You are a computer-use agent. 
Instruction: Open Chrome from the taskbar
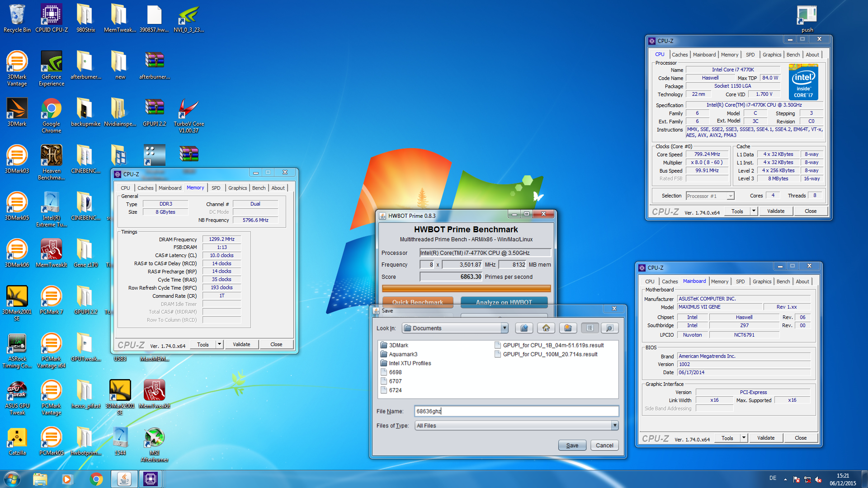[x=96, y=479]
